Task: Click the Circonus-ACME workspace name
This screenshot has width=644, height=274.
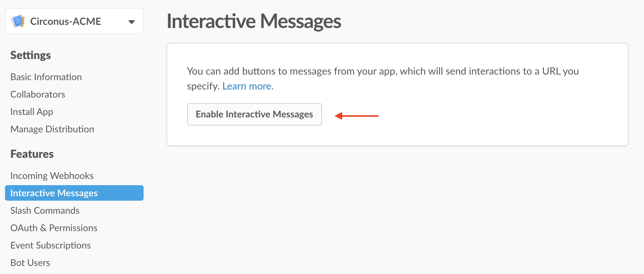Action: pyautogui.click(x=66, y=21)
